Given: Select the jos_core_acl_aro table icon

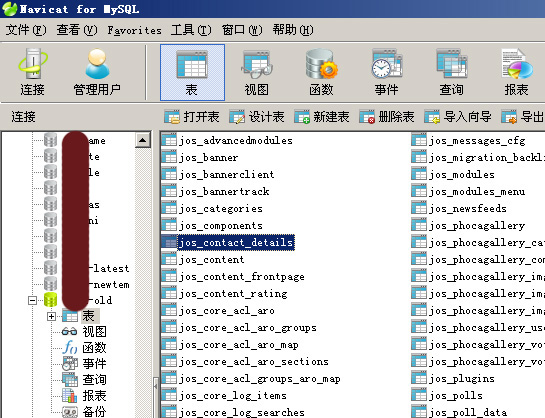Looking at the screenshot, I should tap(169, 310).
